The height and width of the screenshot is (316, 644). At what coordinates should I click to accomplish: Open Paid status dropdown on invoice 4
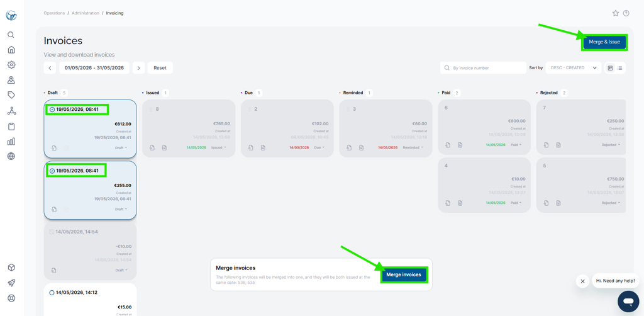(516, 203)
